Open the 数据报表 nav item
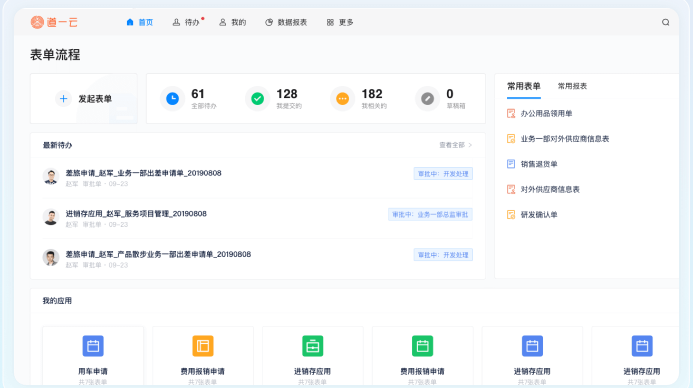The width and height of the screenshot is (693, 388). coord(286,22)
